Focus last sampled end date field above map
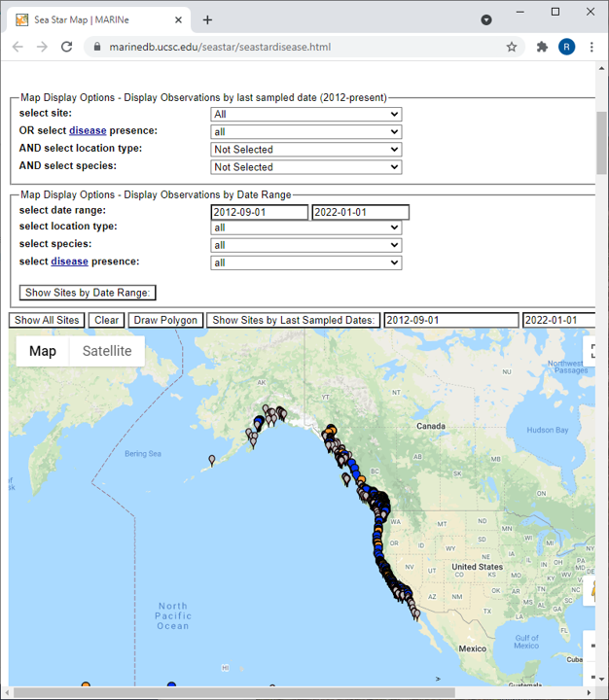The height and width of the screenshot is (700, 609). [558, 320]
